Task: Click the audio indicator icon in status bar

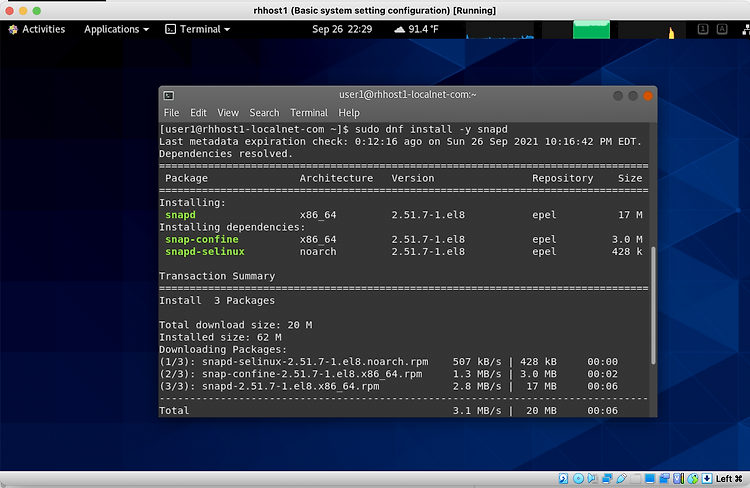Action: (x=592, y=478)
